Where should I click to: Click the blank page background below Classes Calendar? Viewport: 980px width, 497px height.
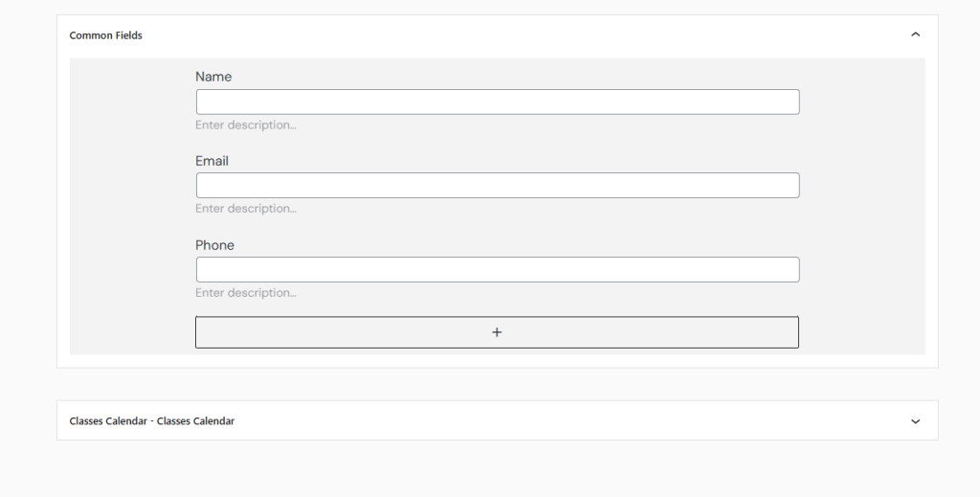pos(498,469)
